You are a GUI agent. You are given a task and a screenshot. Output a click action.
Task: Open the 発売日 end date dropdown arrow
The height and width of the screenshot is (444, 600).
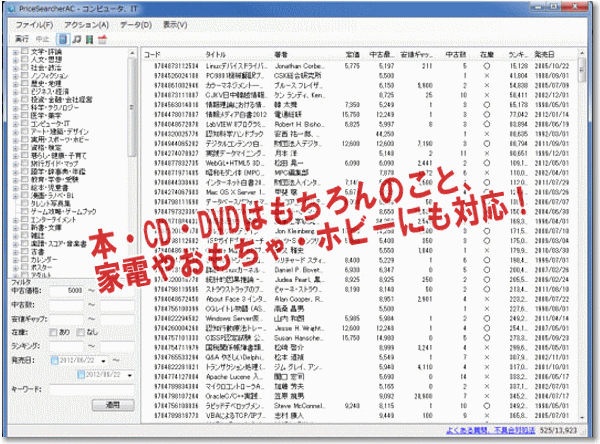[130, 375]
